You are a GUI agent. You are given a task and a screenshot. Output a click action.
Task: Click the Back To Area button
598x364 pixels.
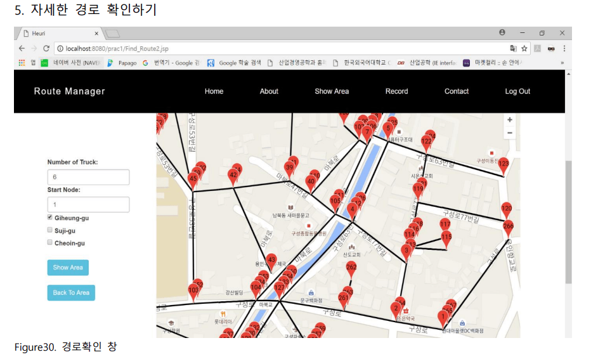tap(71, 292)
